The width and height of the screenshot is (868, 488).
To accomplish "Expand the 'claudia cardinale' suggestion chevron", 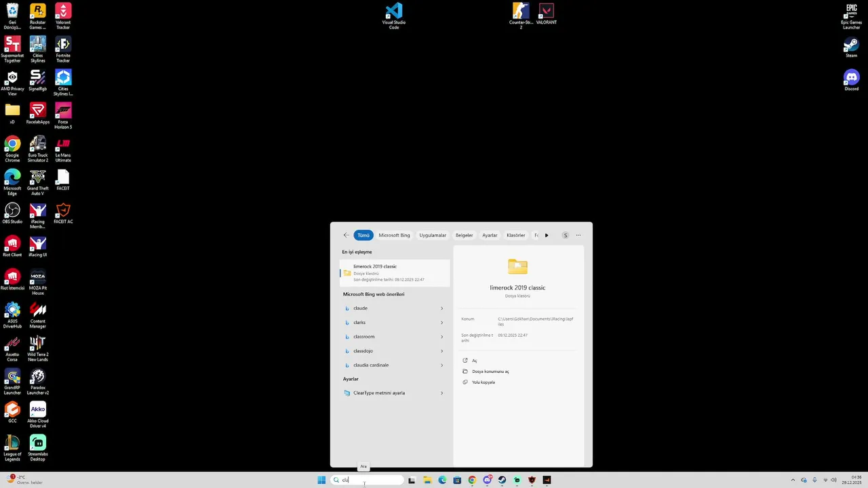I will pyautogui.click(x=442, y=365).
